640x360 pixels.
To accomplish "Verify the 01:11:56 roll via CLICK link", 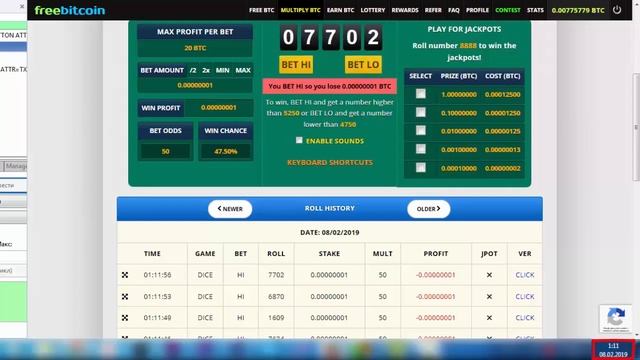I will (x=525, y=275).
